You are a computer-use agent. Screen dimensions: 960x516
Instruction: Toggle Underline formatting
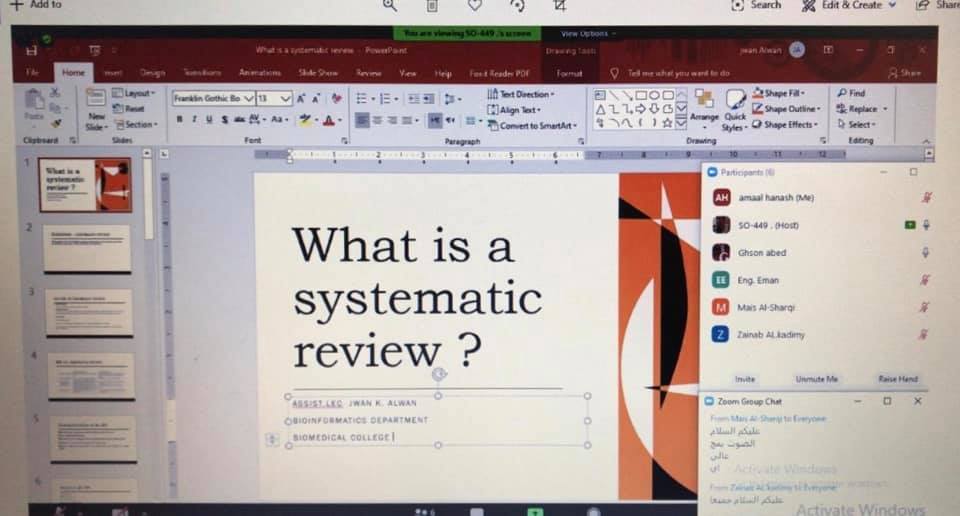pos(209,120)
